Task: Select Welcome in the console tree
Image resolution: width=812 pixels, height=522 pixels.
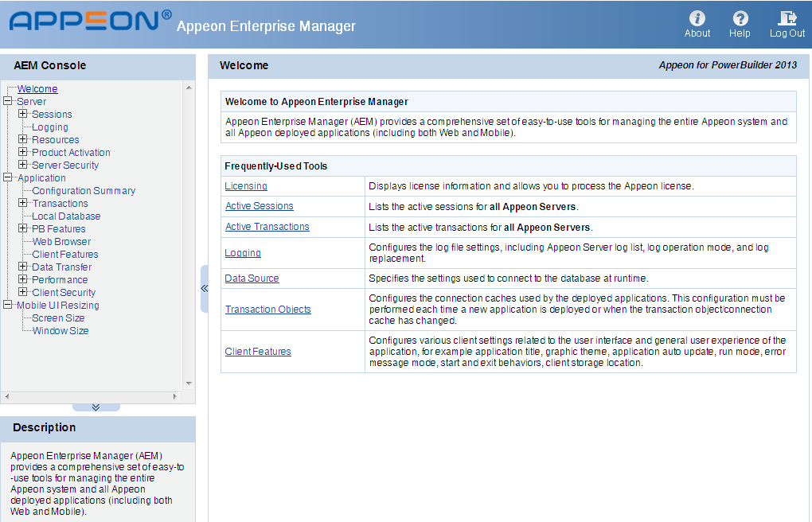Action: coord(37,89)
